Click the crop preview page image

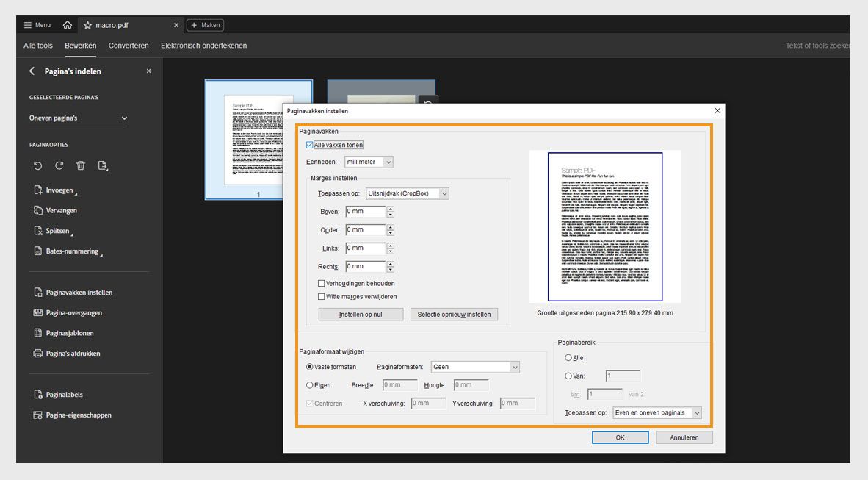click(605, 226)
